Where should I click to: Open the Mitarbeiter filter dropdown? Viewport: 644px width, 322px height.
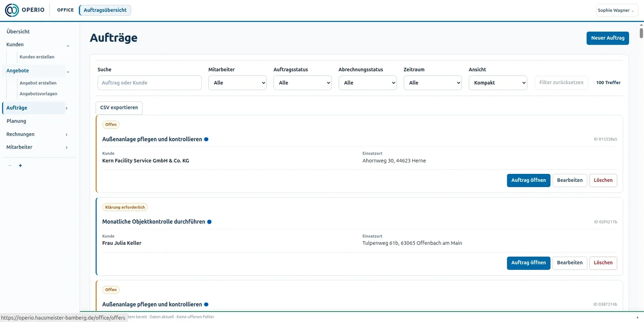pos(237,83)
